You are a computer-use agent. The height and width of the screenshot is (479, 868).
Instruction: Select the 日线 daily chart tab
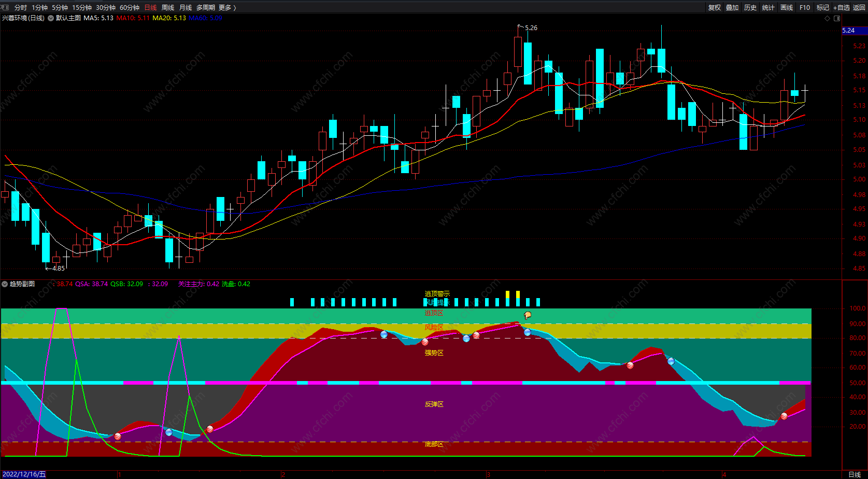click(150, 8)
